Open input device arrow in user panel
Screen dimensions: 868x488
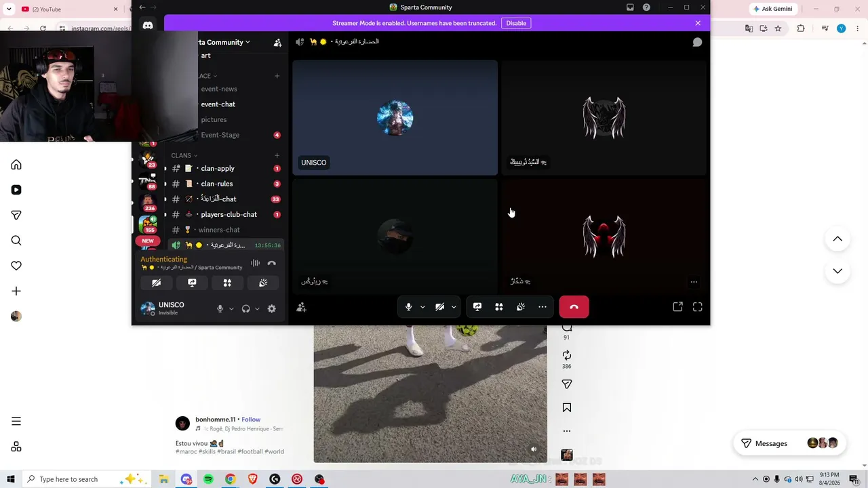coord(231,308)
